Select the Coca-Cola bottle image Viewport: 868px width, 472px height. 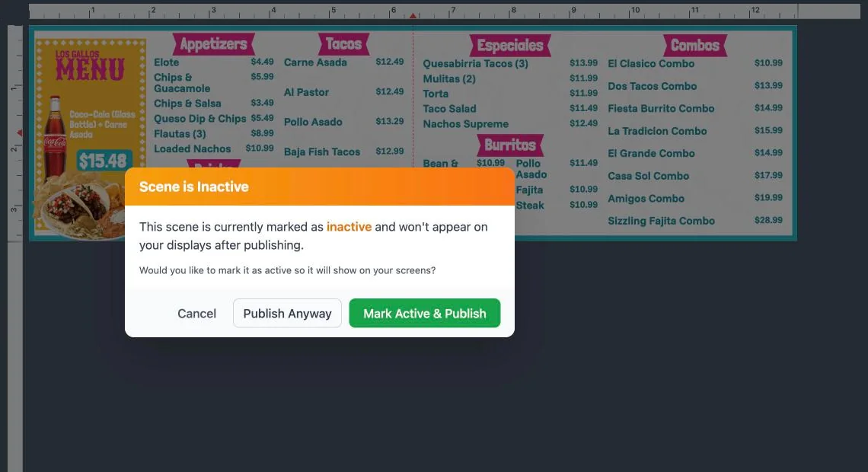[x=54, y=137]
